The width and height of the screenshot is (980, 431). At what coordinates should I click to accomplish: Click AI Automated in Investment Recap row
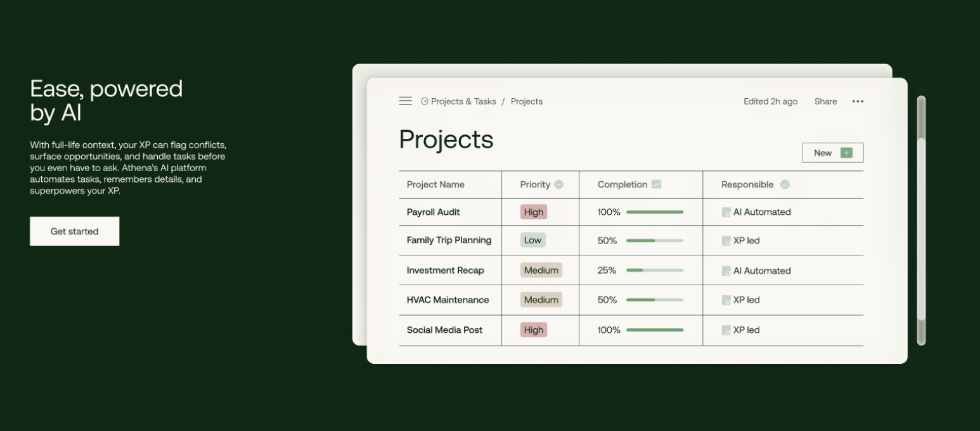tap(762, 271)
